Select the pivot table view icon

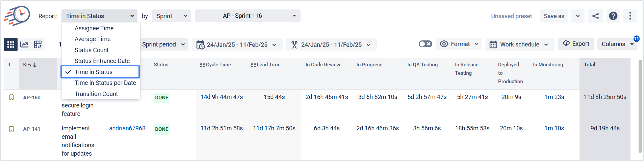point(38,44)
